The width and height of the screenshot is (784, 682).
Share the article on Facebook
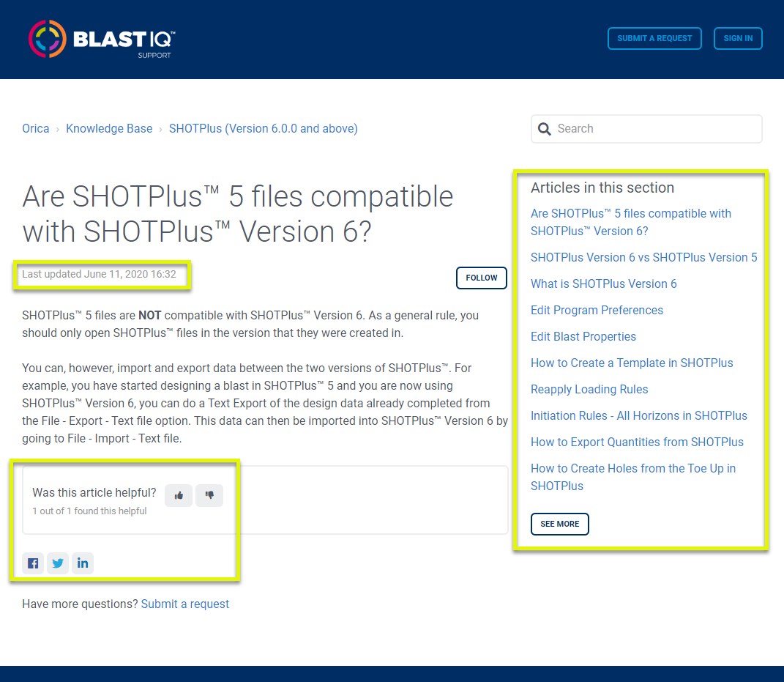[33, 563]
